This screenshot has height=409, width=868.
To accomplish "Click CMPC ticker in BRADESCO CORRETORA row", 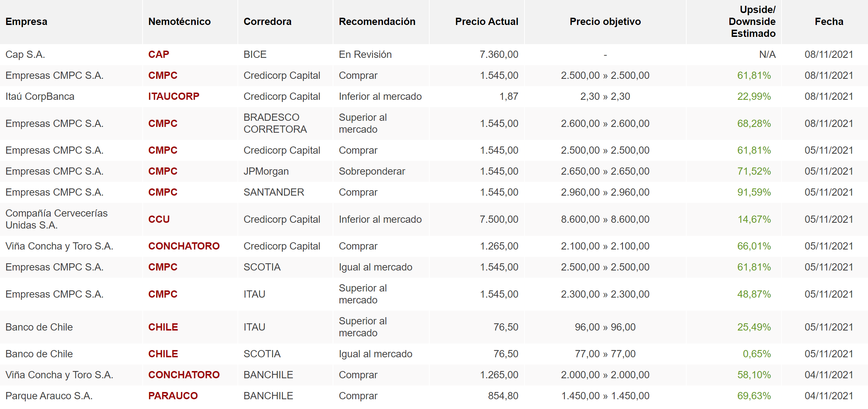I will 163,124.
